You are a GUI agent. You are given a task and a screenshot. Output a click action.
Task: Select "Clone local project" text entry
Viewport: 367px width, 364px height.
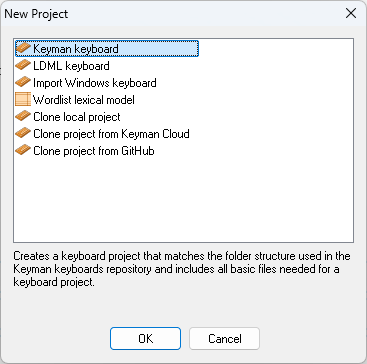pyautogui.click(x=77, y=117)
